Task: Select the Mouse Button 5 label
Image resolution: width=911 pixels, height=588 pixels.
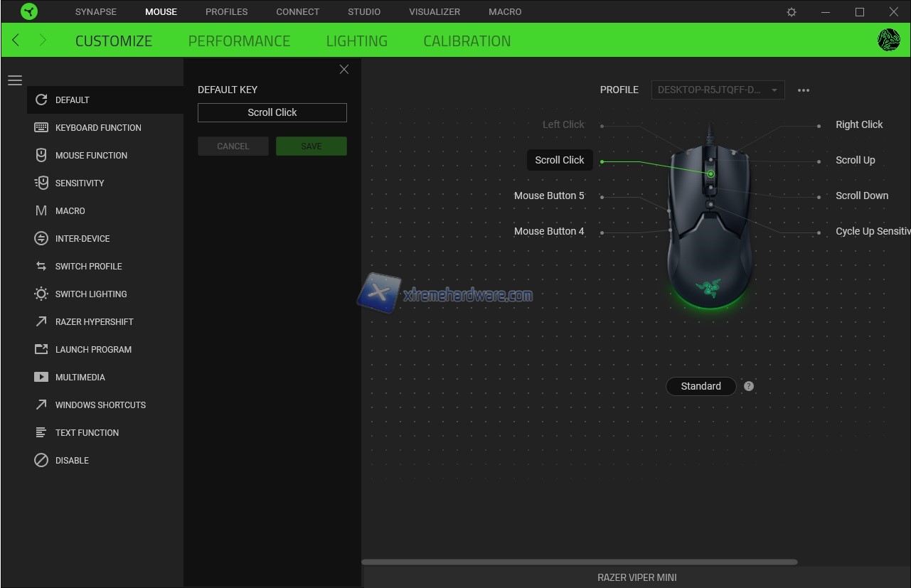Action: click(549, 196)
